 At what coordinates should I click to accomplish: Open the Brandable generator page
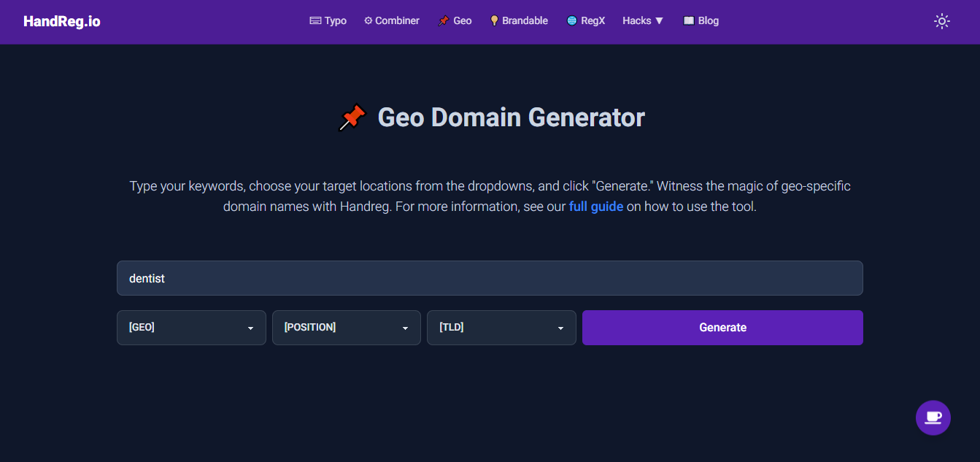[x=525, y=21]
